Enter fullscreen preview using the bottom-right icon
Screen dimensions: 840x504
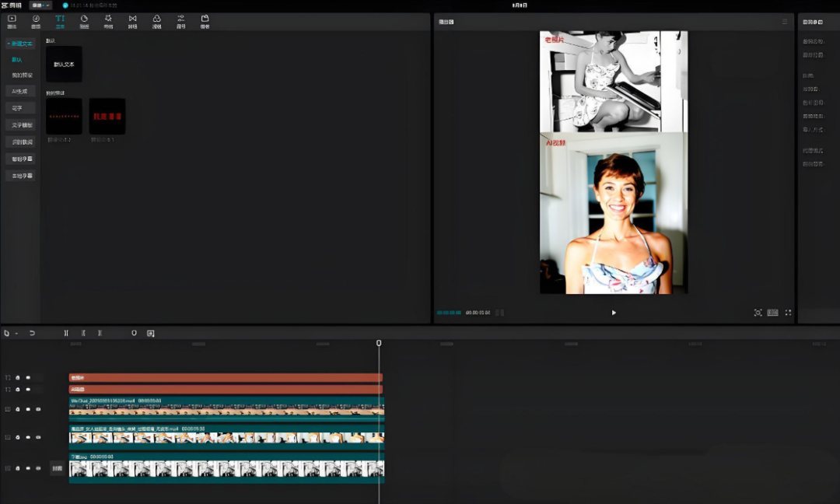click(788, 313)
